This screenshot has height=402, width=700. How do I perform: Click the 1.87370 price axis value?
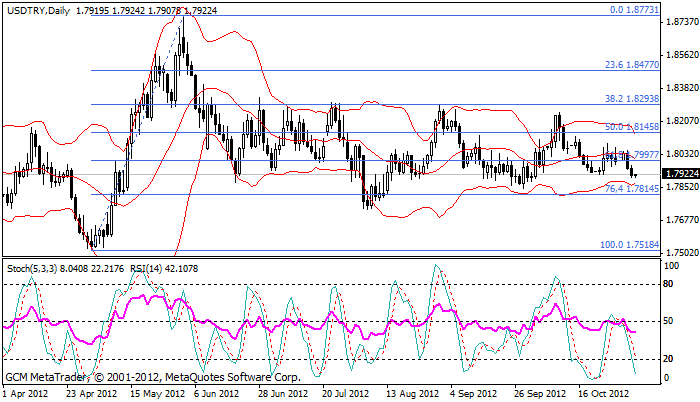click(682, 21)
